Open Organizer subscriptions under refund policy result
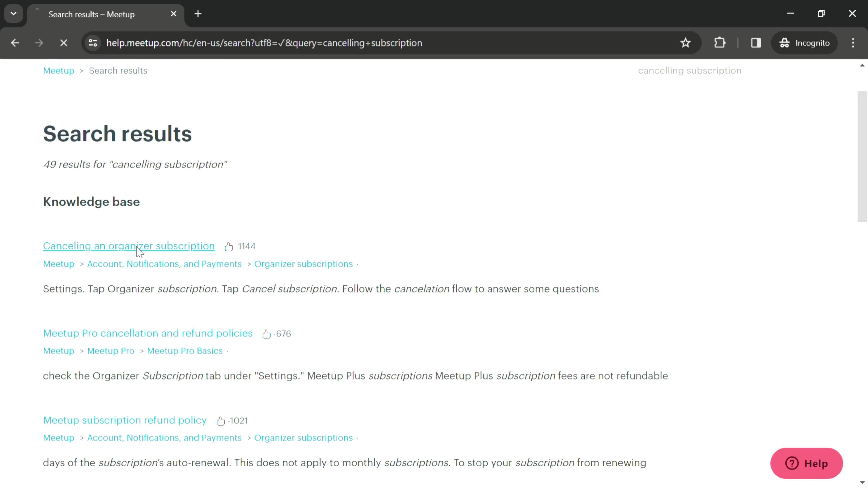The image size is (868, 488). point(303,438)
